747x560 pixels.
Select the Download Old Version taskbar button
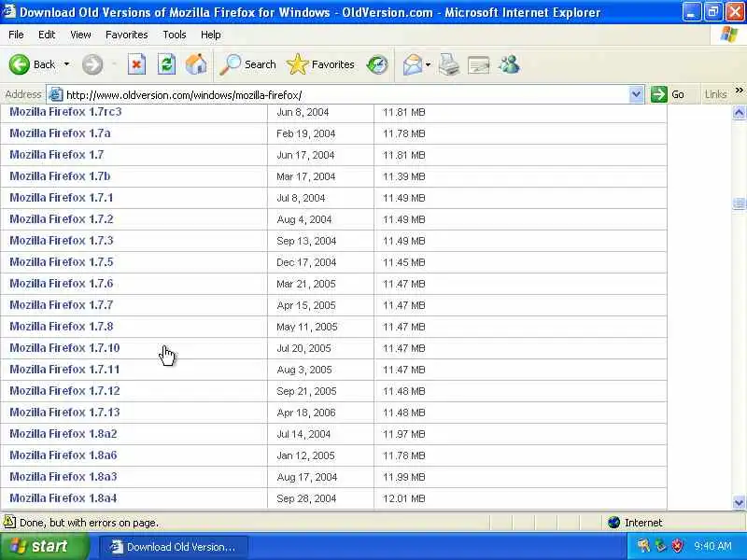174,547
